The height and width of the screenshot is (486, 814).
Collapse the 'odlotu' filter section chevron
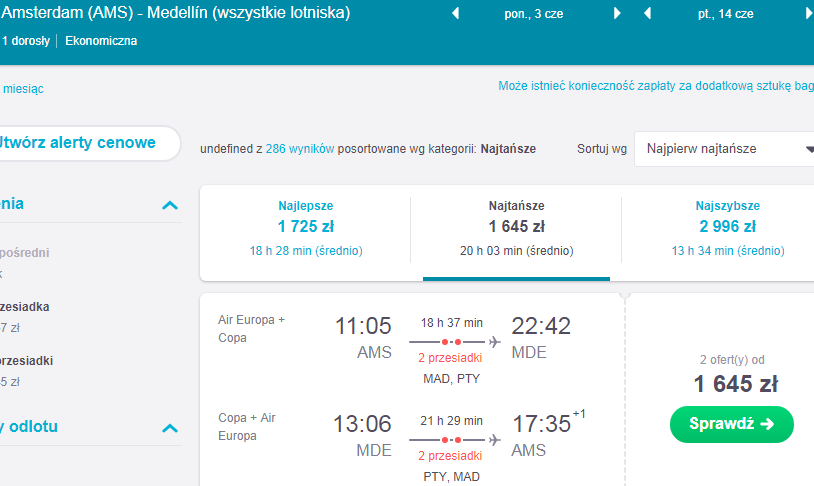pos(170,428)
